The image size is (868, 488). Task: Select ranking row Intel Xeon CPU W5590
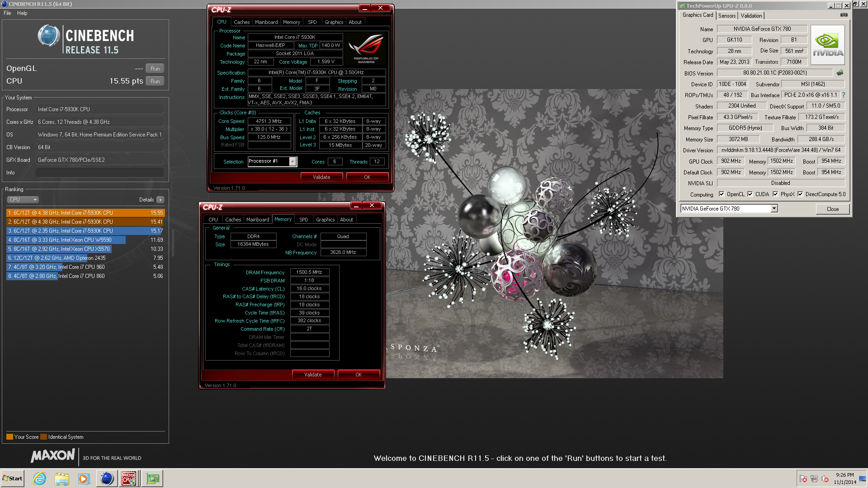[x=85, y=240]
